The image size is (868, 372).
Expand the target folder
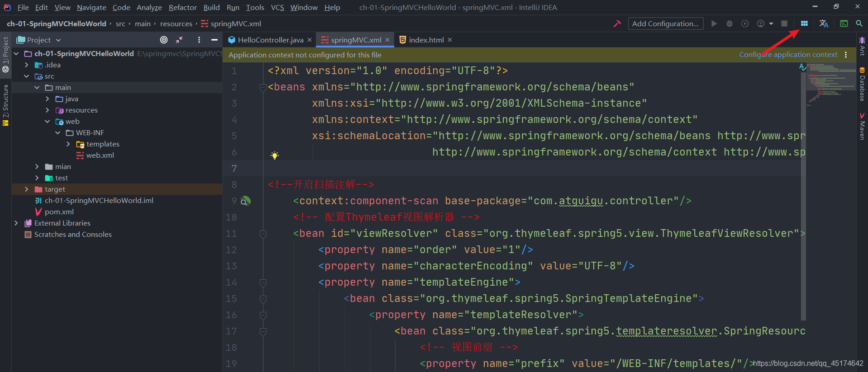click(27, 189)
